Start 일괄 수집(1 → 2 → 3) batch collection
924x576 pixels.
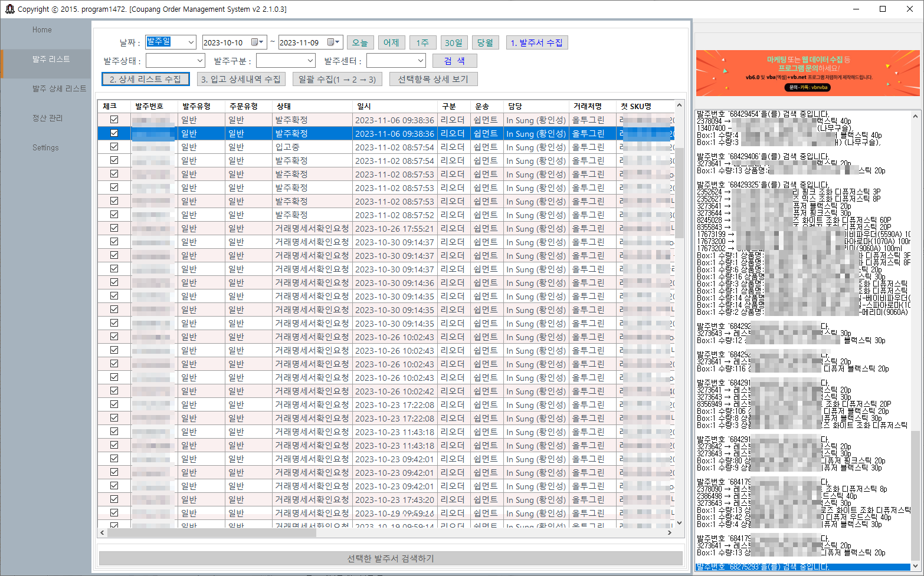click(x=339, y=78)
